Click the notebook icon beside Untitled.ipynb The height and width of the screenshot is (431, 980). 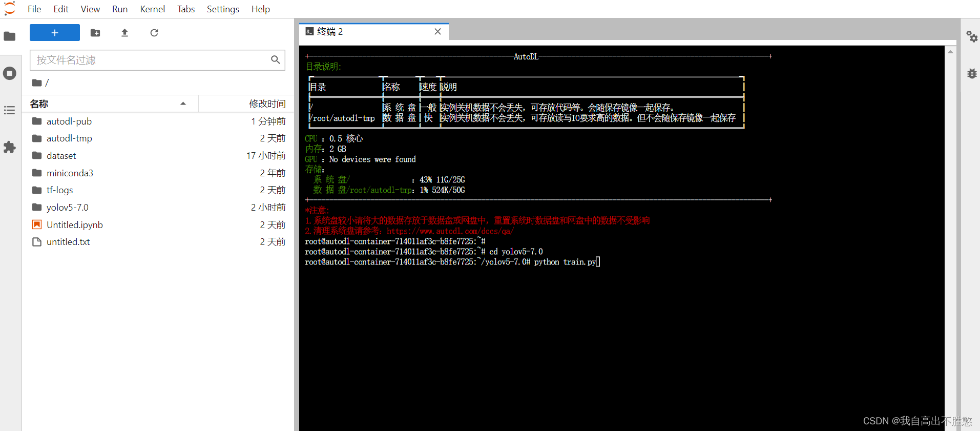coord(37,224)
